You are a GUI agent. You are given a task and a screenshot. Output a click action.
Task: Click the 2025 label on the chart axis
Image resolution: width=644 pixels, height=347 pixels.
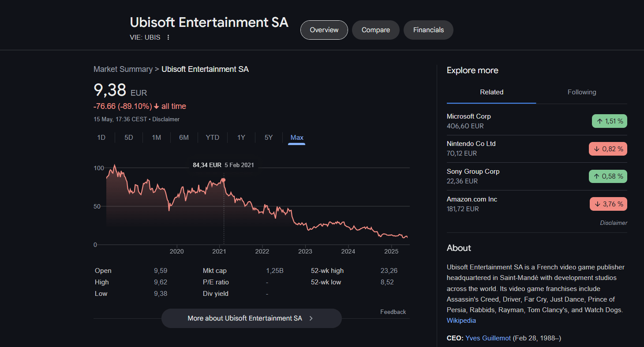point(391,252)
